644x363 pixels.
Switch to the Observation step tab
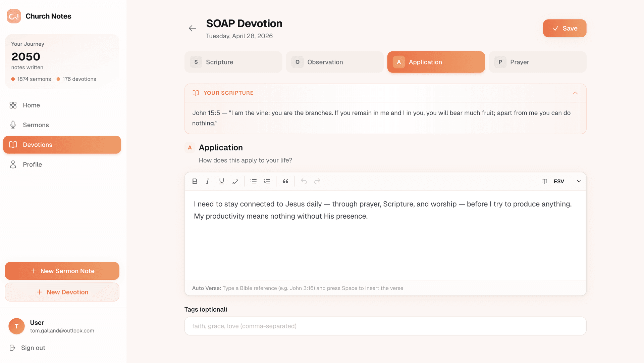334,62
